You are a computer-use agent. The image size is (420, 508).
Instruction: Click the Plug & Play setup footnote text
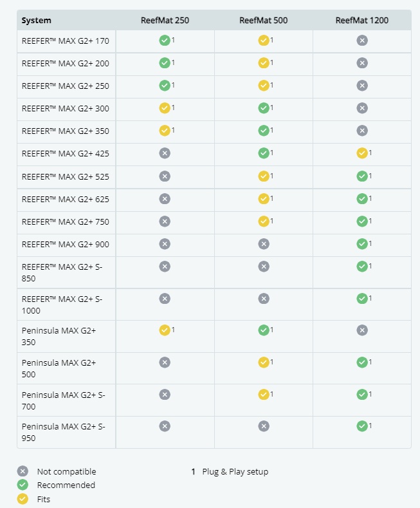click(235, 471)
